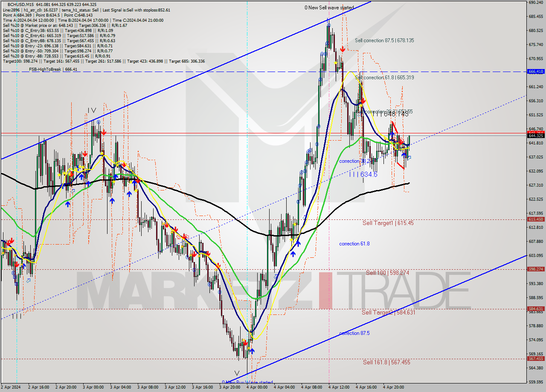
Task: Click the '2 Apr 16:00' time axis label
Action: [39, 387]
